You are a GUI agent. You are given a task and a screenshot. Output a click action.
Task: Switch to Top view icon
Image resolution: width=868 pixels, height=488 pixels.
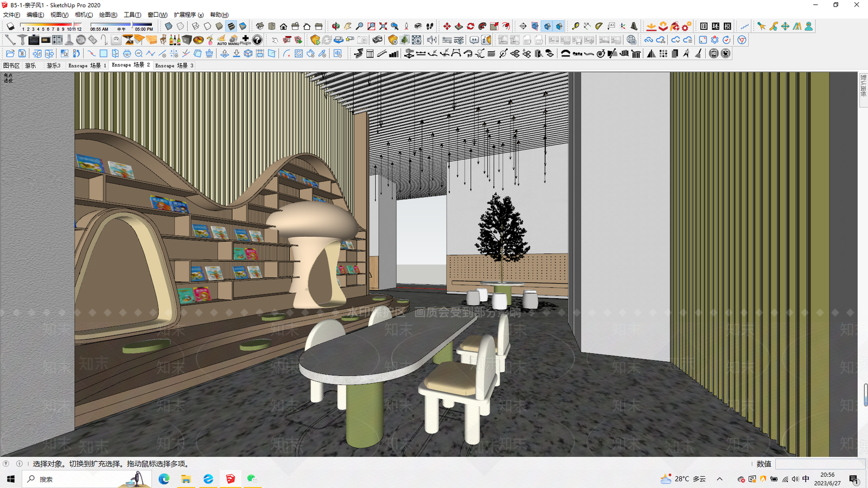pos(272,26)
